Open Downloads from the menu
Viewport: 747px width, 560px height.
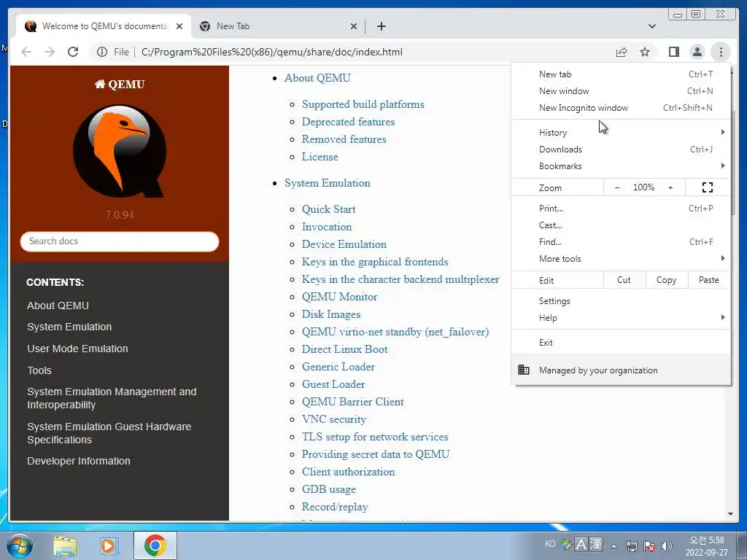621,149
